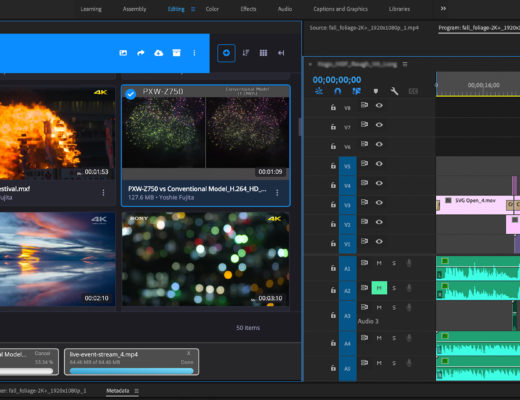Screen dimensions: 520x400
Task: Toggle eye icon for track V4
Action: click(379, 183)
